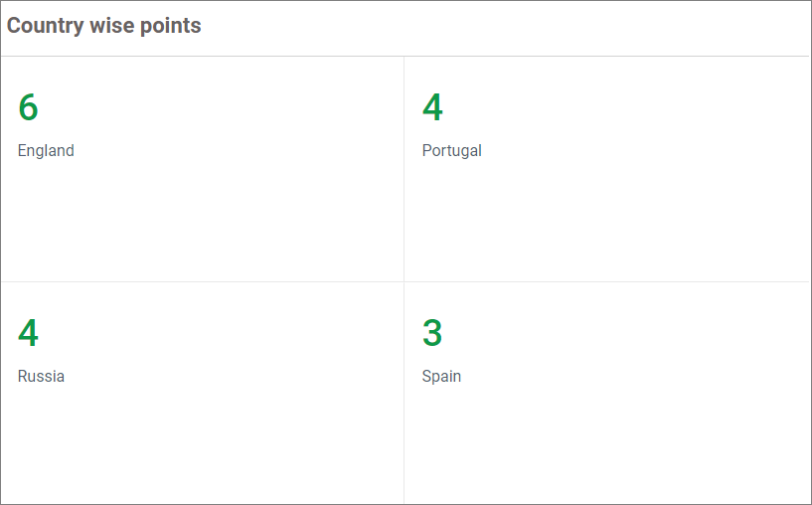Click the green number 3 for Spain
Image resolution: width=812 pixels, height=505 pixels.
[432, 333]
